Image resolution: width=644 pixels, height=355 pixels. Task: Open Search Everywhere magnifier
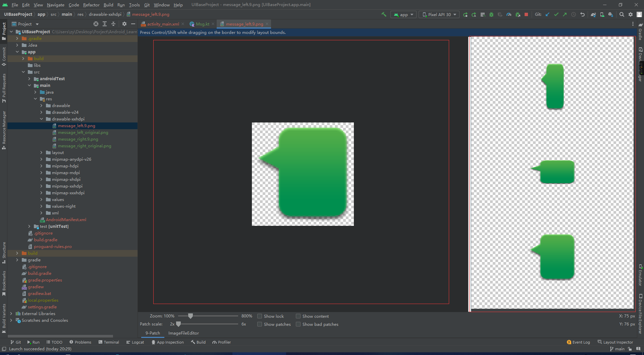tap(622, 14)
